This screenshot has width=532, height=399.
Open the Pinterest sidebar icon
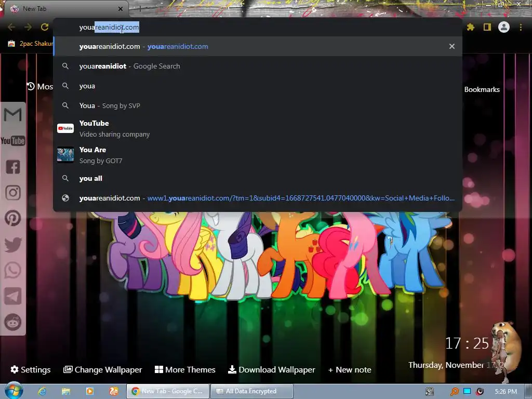[x=13, y=218]
